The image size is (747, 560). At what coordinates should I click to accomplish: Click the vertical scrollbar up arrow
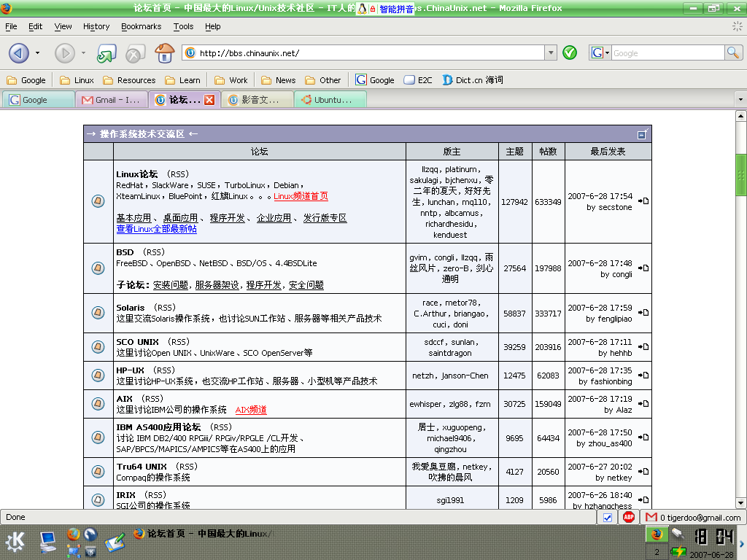click(740, 116)
